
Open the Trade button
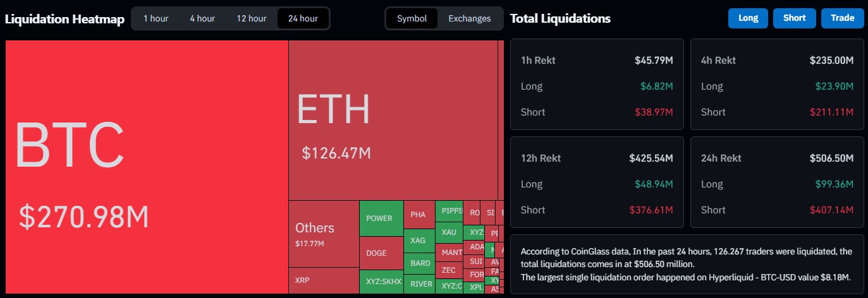(842, 18)
